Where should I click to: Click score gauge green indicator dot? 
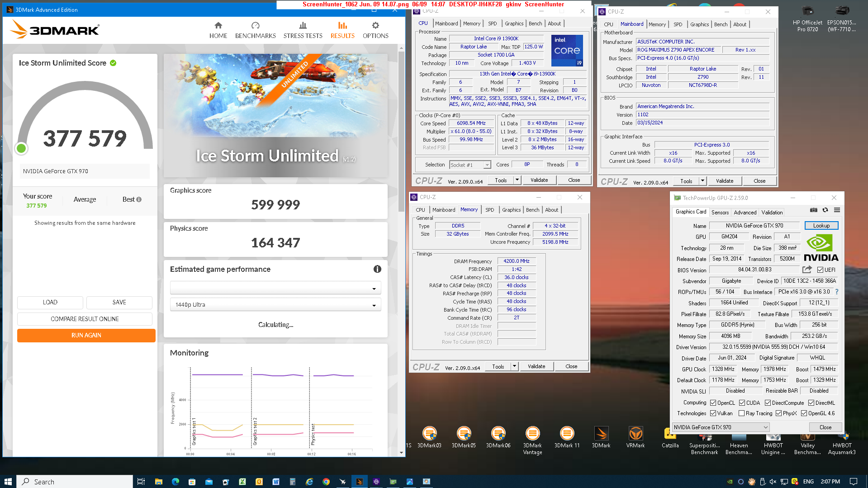tap(21, 148)
